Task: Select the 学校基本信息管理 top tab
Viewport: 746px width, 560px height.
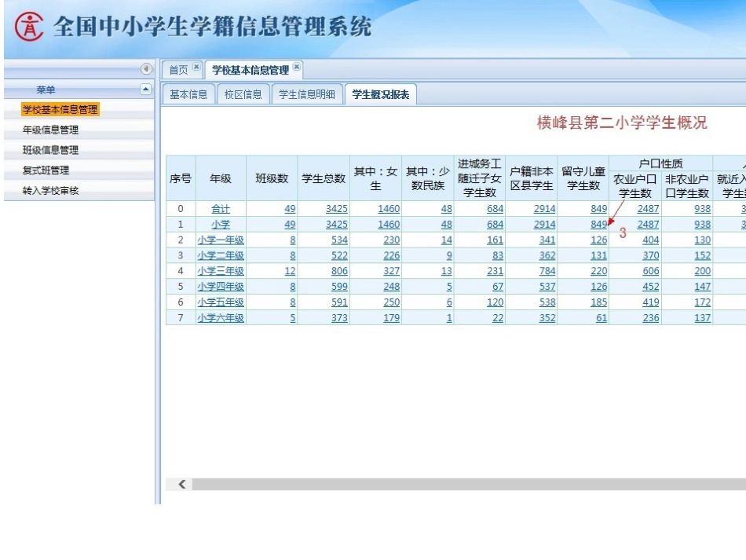Action: 250,70
